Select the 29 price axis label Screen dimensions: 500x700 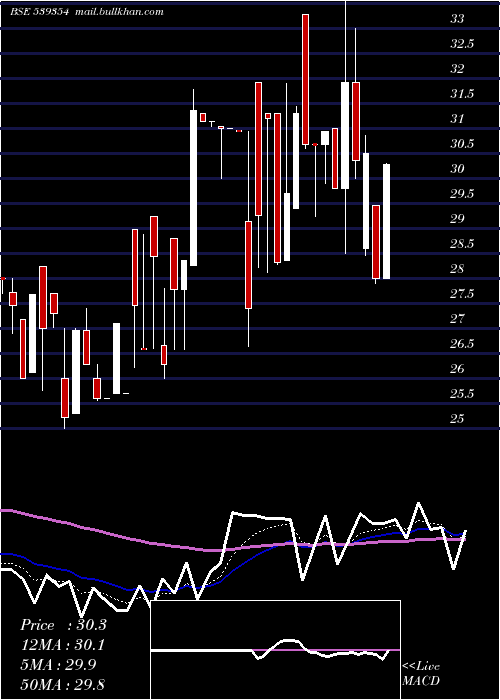coord(458,219)
